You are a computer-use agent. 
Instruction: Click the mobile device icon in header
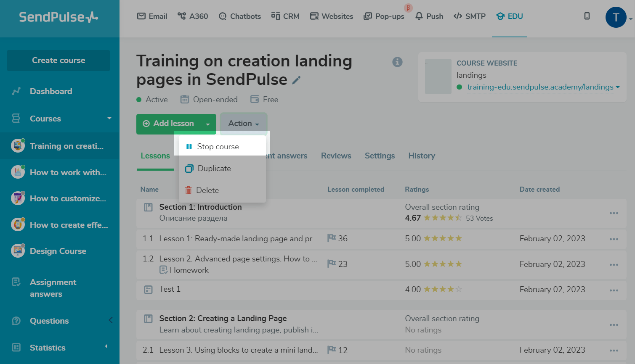coord(587,16)
